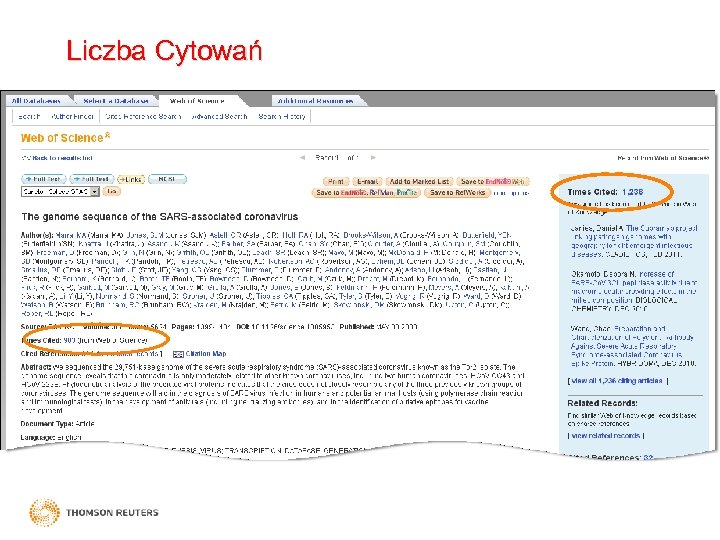Switch to the Web of Science tab
The image size is (720, 540).
[x=197, y=101]
